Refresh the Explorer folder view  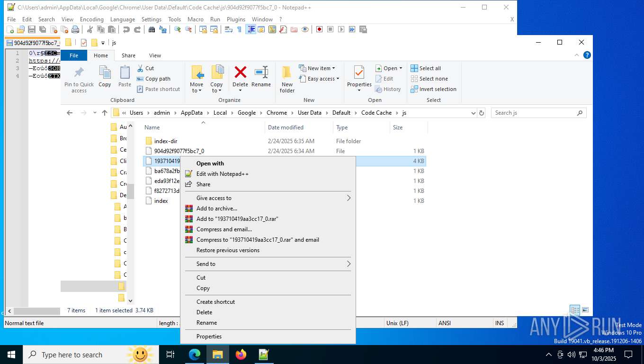482,113
